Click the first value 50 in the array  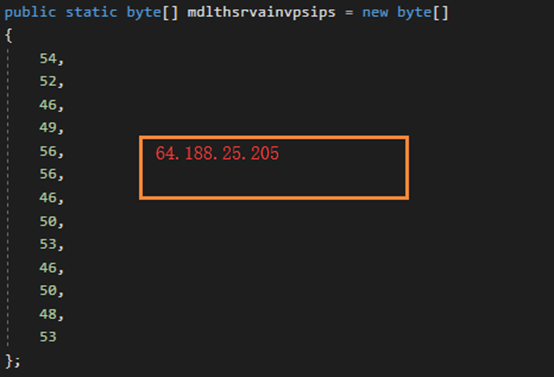(48, 221)
